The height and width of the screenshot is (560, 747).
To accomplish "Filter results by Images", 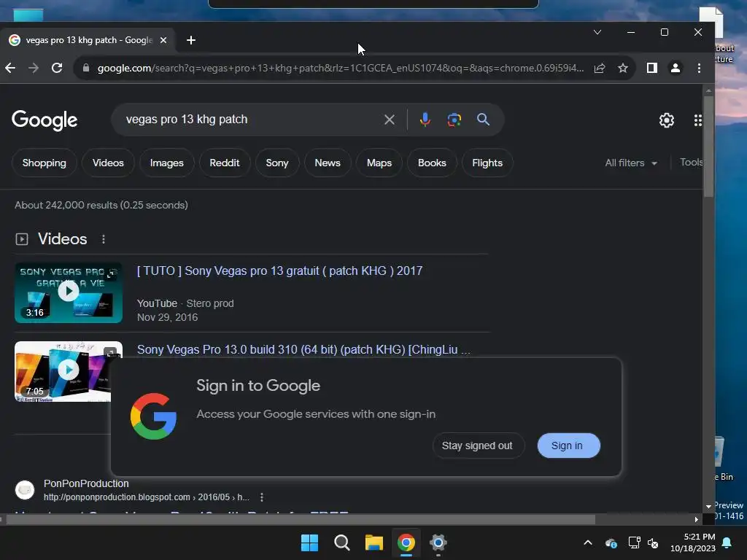I will point(167,163).
